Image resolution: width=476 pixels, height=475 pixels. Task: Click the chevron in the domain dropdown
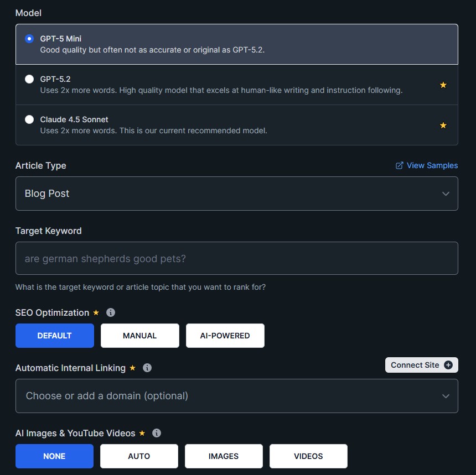446,396
